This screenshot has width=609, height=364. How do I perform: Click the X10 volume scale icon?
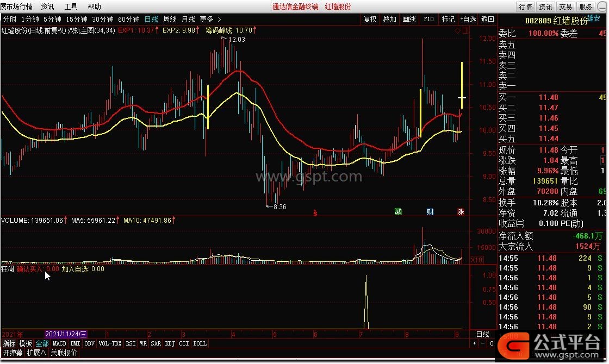pos(476,260)
